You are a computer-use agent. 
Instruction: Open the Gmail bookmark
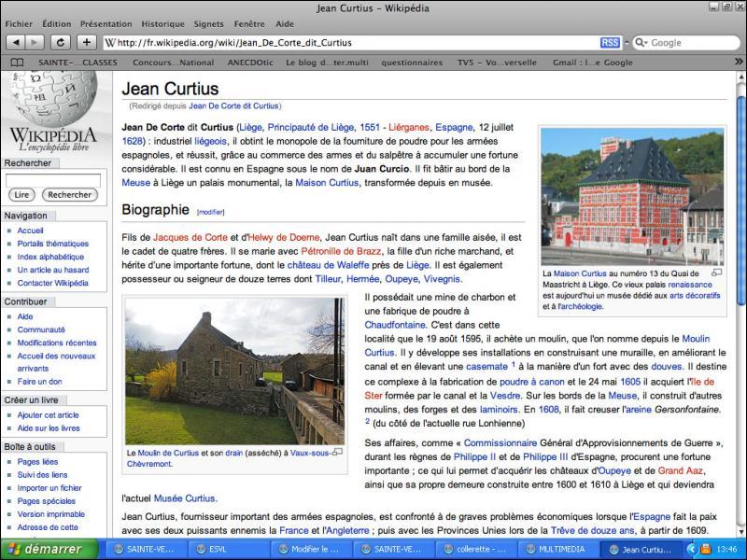coord(593,63)
